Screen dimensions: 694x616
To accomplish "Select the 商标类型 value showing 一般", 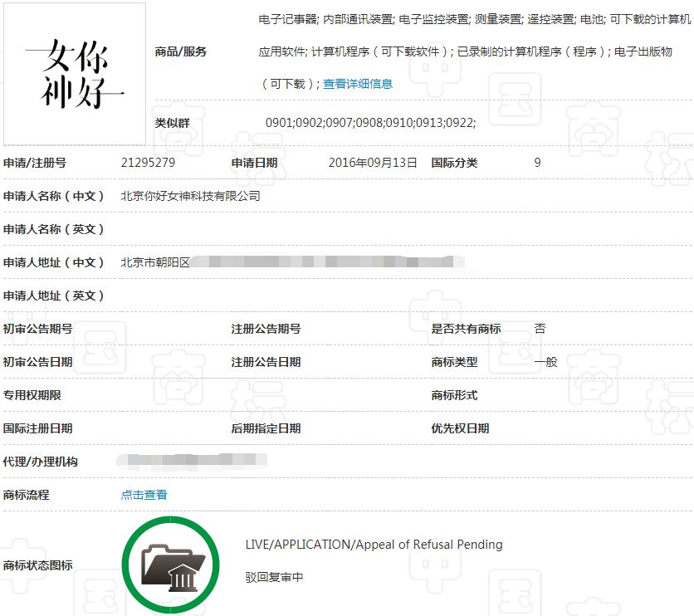I will click(545, 361).
